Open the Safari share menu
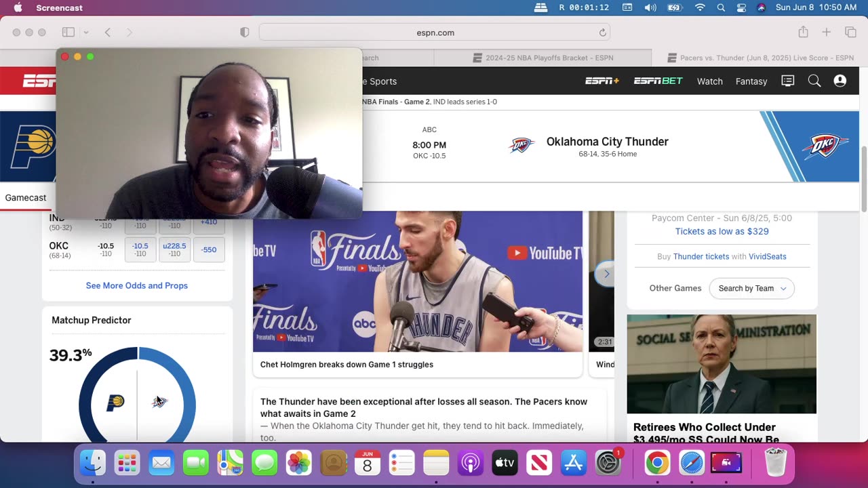Viewport: 868px width, 488px height. 804,32
